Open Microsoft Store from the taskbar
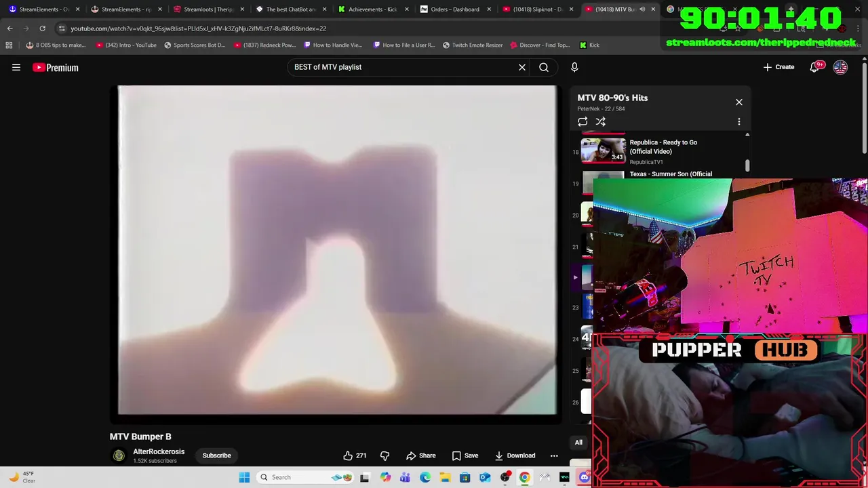868x488 pixels. click(465, 477)
